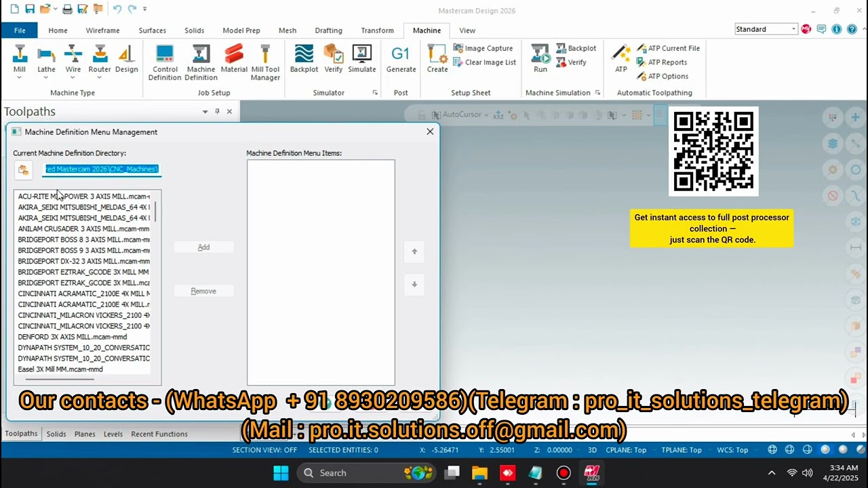Click the machine definition directory path field

[102, 169]
